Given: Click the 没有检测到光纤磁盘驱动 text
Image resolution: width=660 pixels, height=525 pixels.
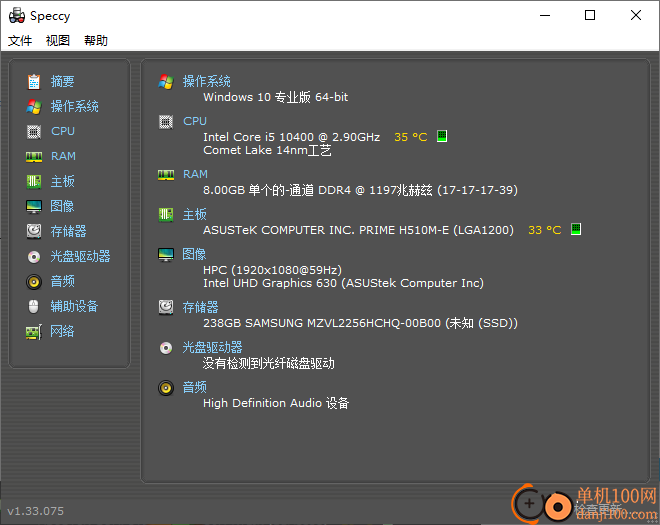Looking at the screenshot, I should tap(269, 363).
